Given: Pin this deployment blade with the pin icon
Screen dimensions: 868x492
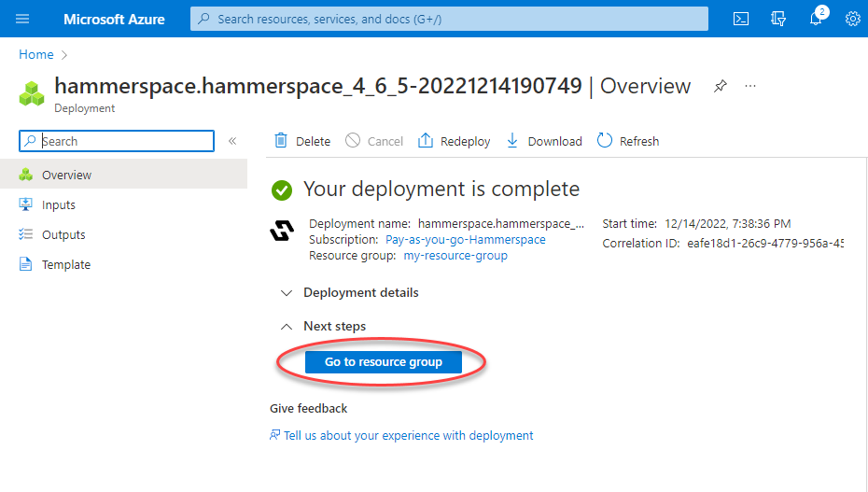Looking at the screenshot, I should click(720, 86).
